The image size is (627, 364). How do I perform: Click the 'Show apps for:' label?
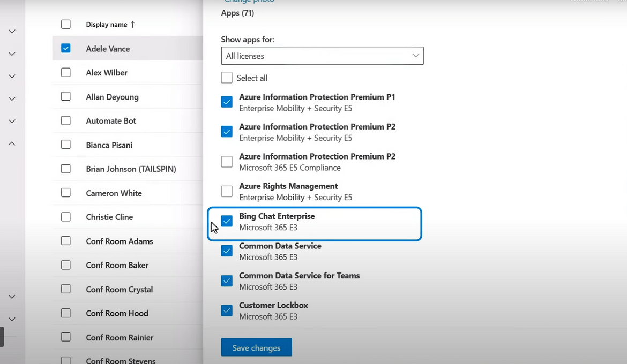248,40
